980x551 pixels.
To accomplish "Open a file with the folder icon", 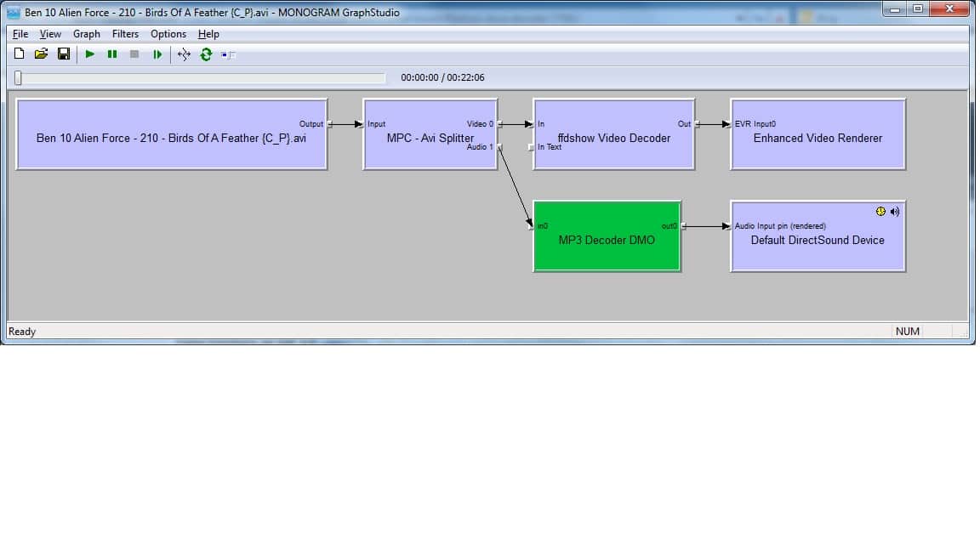I will click(x=41, y=54).
